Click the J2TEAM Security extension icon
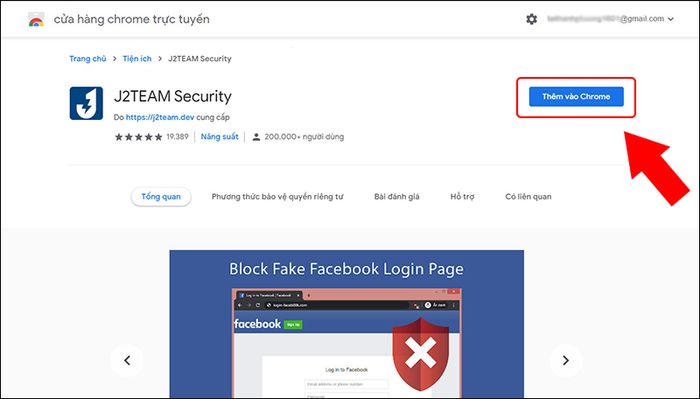Image resolution: width=700 pixels, height=399 pixels. 86,103
